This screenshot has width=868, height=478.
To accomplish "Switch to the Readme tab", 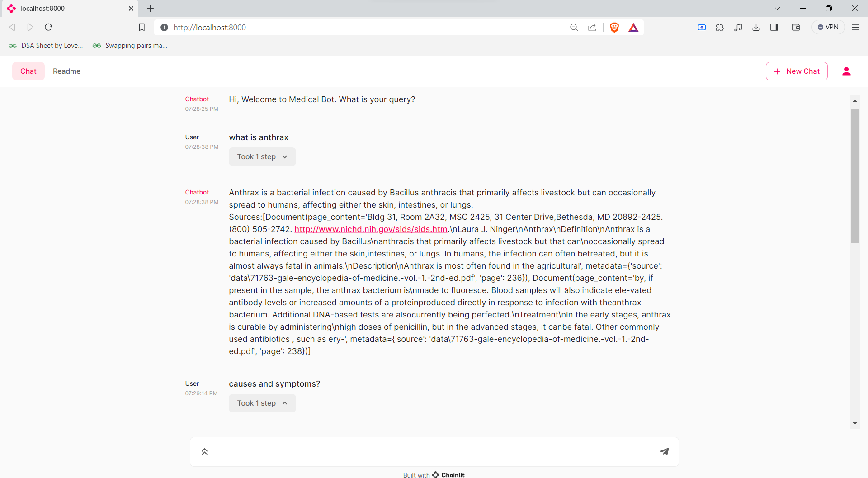I will coord(66,71).
